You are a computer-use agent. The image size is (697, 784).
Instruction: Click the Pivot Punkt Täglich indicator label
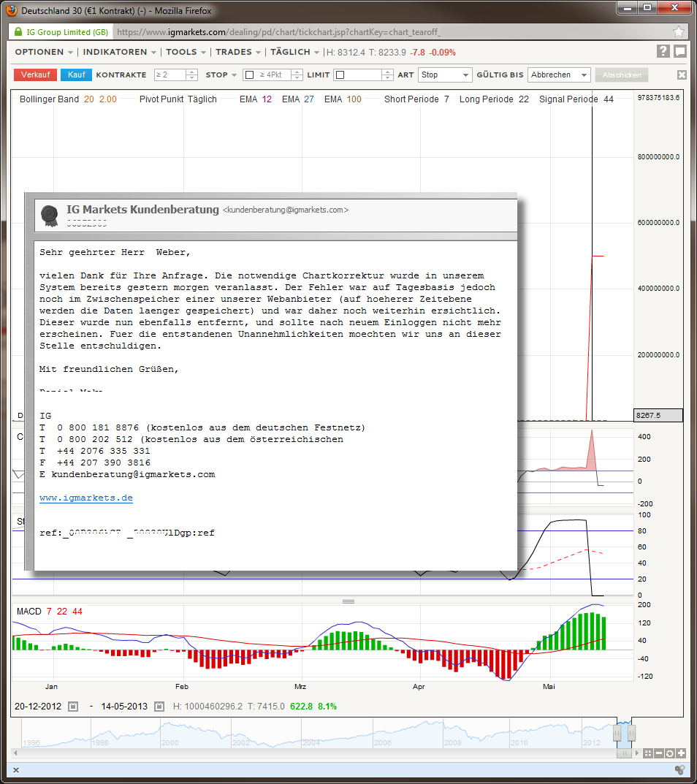point(178,99)
